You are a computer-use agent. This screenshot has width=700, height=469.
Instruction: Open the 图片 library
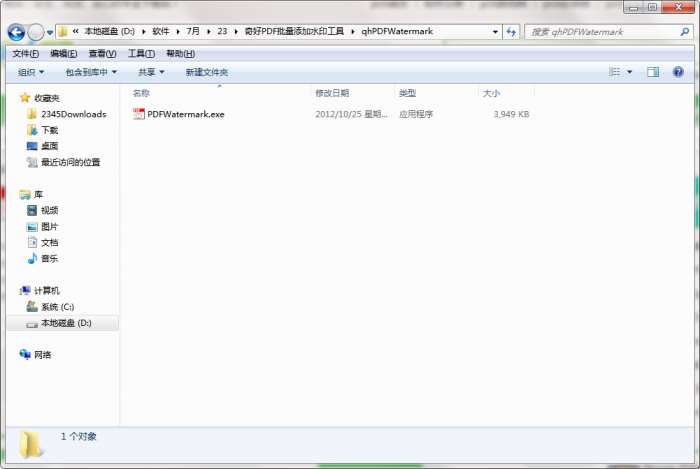pos(50,227)
